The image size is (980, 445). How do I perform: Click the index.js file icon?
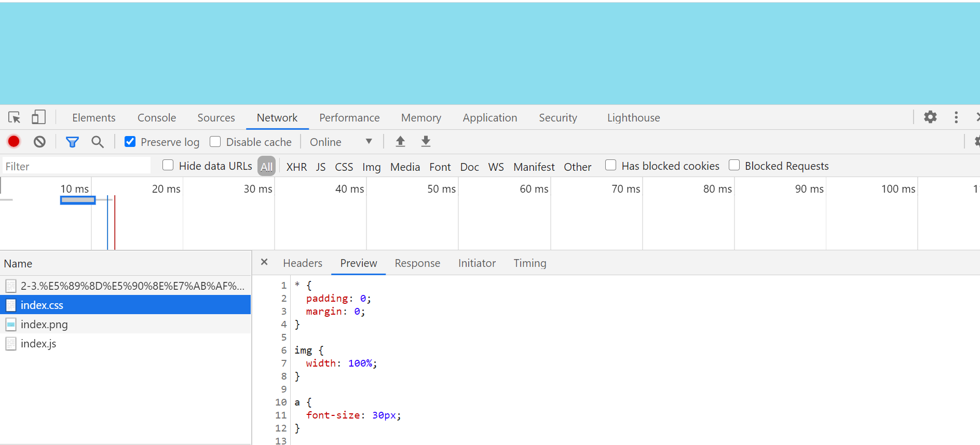click(x=11, y=344)
